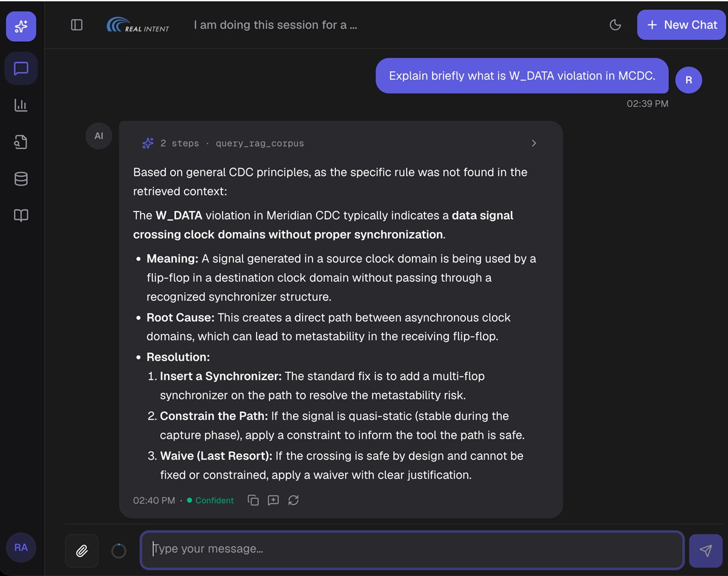Add feedback comment on response
This screenshot has width=728, height=576.
(273, 500)
